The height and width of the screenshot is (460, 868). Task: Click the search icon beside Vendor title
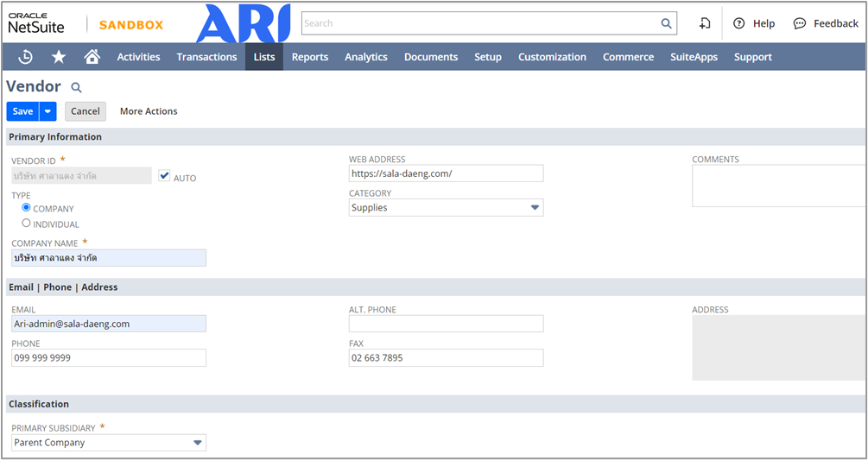click(x=76, y=87)
